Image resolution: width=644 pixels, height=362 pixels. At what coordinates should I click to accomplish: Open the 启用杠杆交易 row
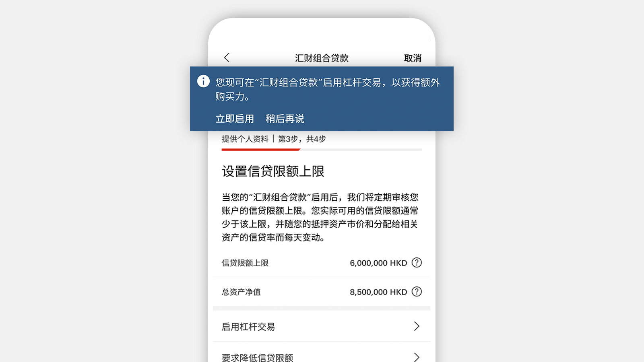coord(322,326)
